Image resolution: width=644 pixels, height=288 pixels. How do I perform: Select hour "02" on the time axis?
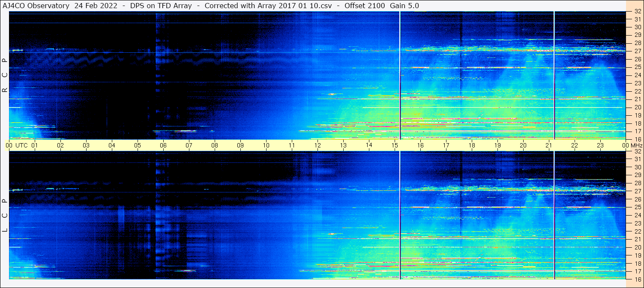[60, 145]
